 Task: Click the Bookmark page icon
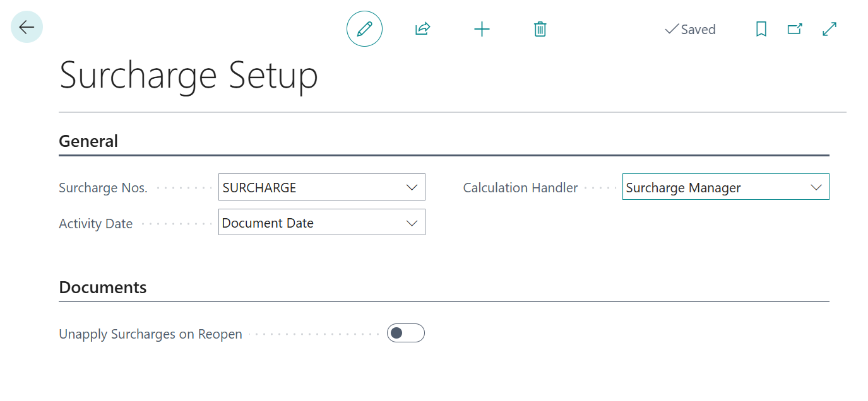(761, 28)
